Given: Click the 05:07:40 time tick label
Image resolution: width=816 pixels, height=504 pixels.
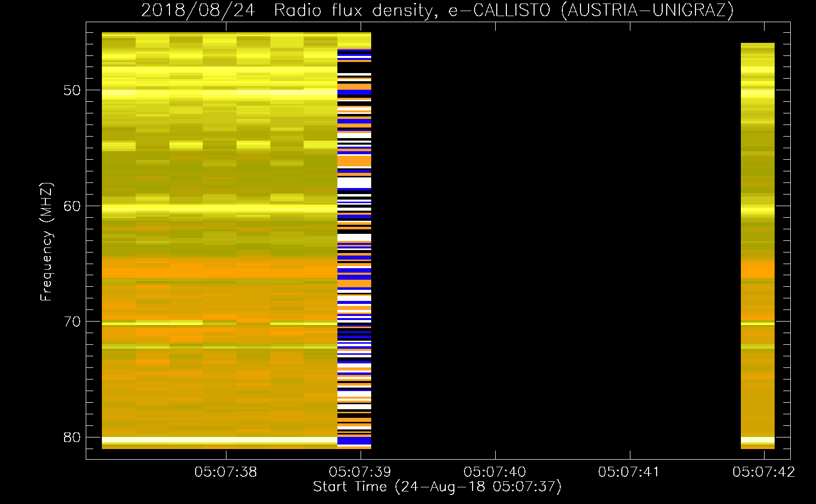Looking at the screenshot, I should (x=495, y=472).
